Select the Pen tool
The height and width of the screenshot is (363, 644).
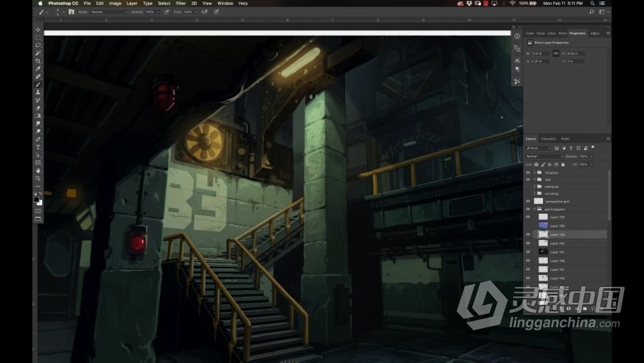click(x=38, y=140)
